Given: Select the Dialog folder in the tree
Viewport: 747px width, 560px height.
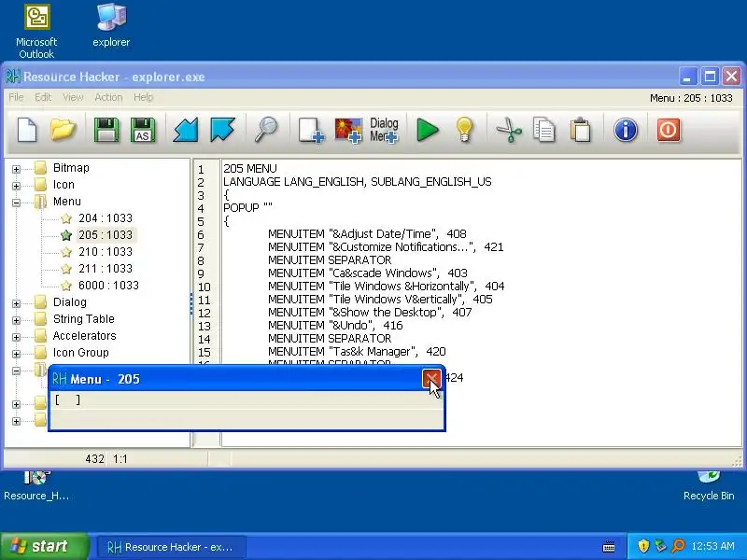Looking at the screenshot, I should click(69, 301).
